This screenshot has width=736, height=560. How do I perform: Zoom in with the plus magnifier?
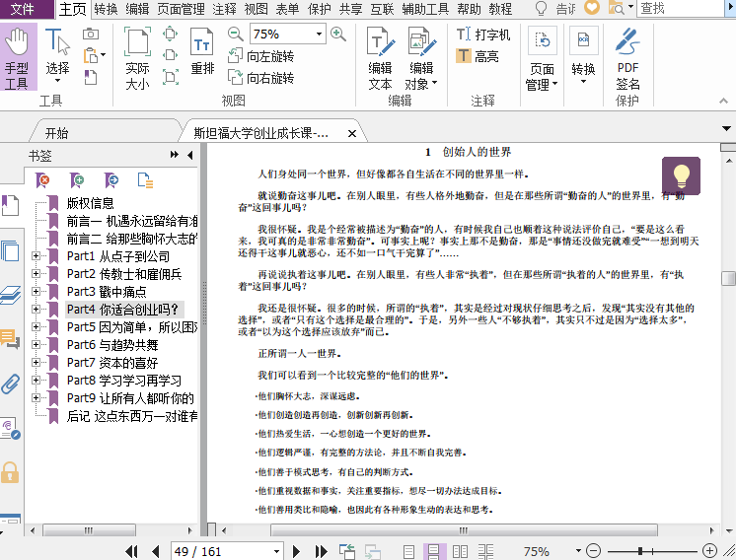click(338, 35)
